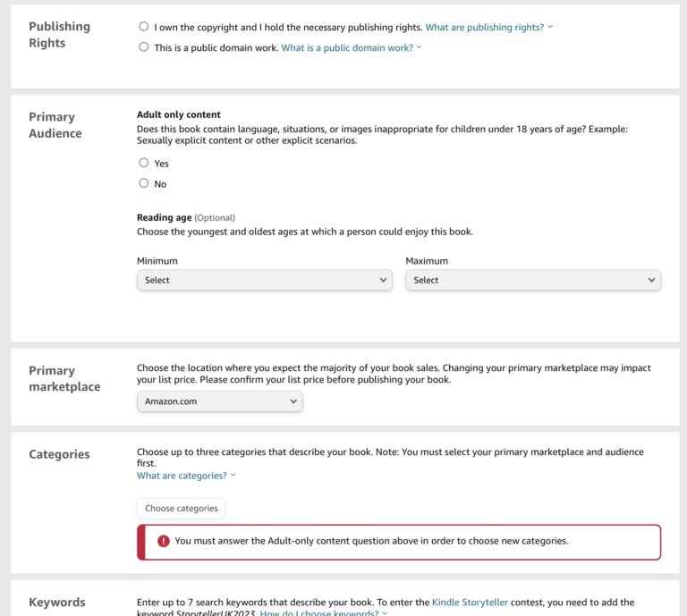This screenshot has height=616, width=687.
Task: Click the 'Primary marketplace' section title
Action: click(x=64, y=379)
